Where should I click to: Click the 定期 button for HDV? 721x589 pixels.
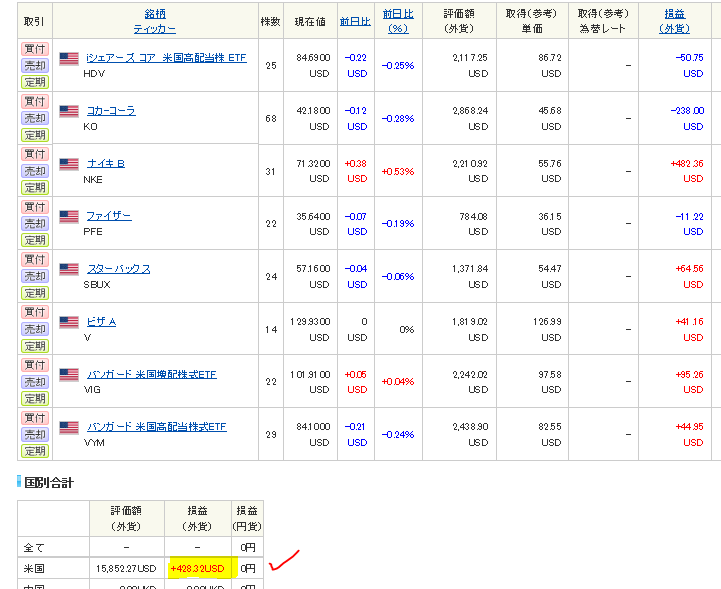click(35, 82)
